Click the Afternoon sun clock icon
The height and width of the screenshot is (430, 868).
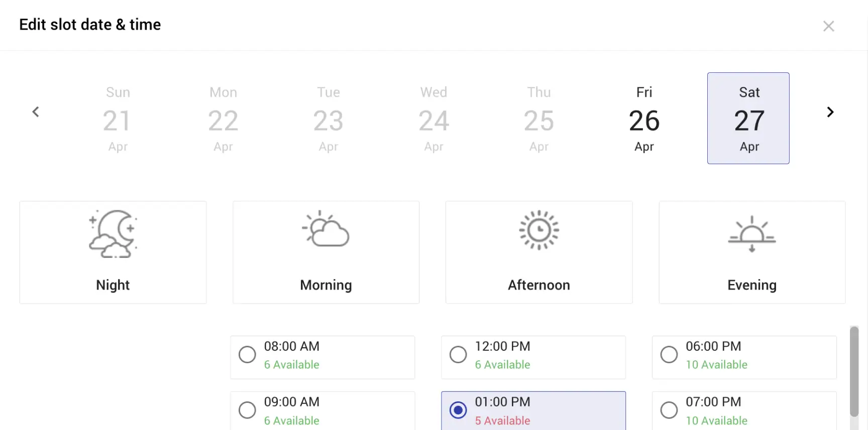coord(538,230)
